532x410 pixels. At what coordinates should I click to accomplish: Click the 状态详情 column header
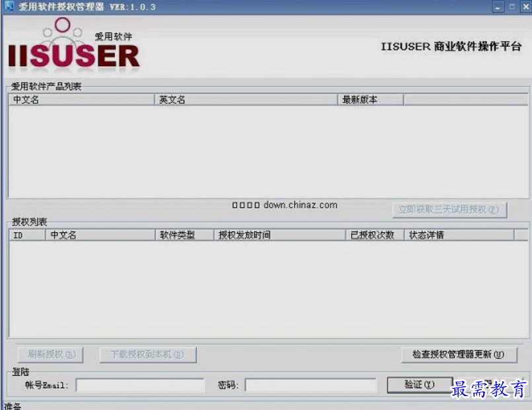coord(459,235)
